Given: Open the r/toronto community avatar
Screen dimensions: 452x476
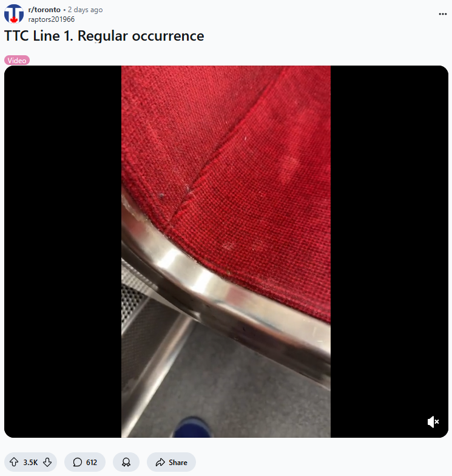Looking at the screenshot, I should click(x=13, y=14).
